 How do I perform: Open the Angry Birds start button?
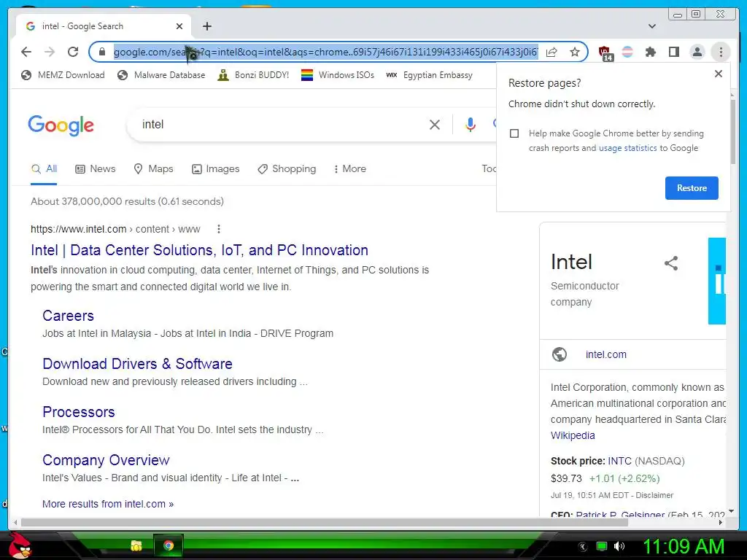[20, 545]
